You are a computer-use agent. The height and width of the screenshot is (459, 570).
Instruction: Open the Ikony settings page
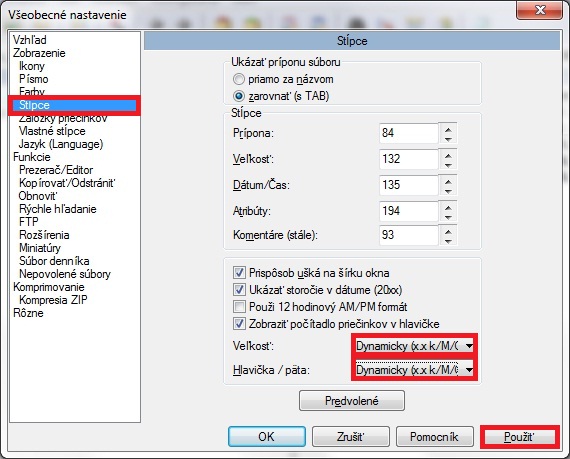coord(32,66)
